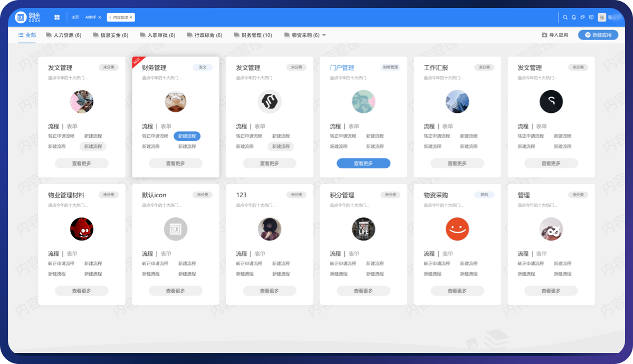Viewport: 633px width, 364px height.
Task: Open 转正申请流程 in 默认icon card
Action: (155, 263)
